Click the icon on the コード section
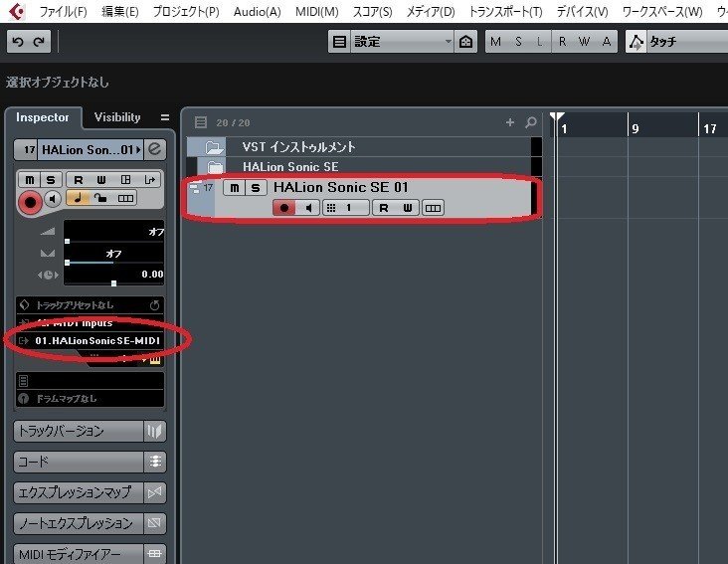 tap(154, 462)
